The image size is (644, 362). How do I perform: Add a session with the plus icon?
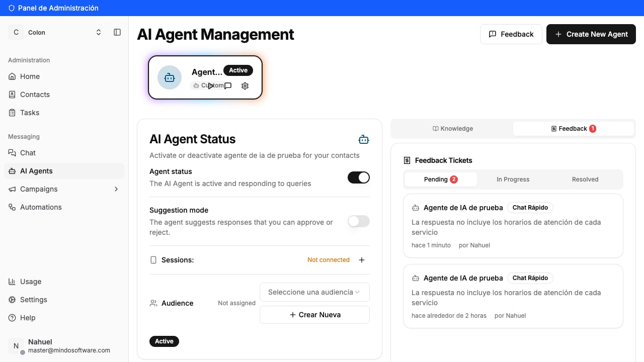pyautogui.click(x=362, y=260)
